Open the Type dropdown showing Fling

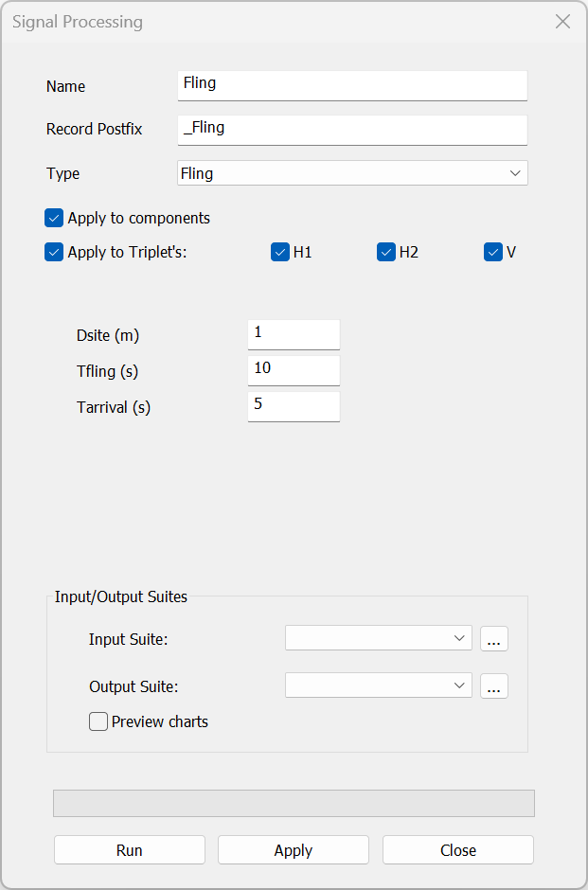pyautogui.click(x=351, y=173)
